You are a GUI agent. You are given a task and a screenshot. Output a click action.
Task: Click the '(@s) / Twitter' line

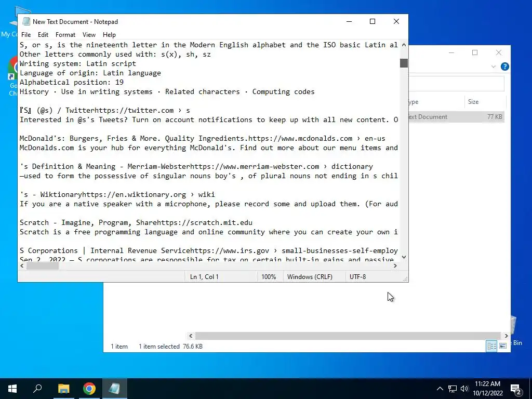[105, 110]
